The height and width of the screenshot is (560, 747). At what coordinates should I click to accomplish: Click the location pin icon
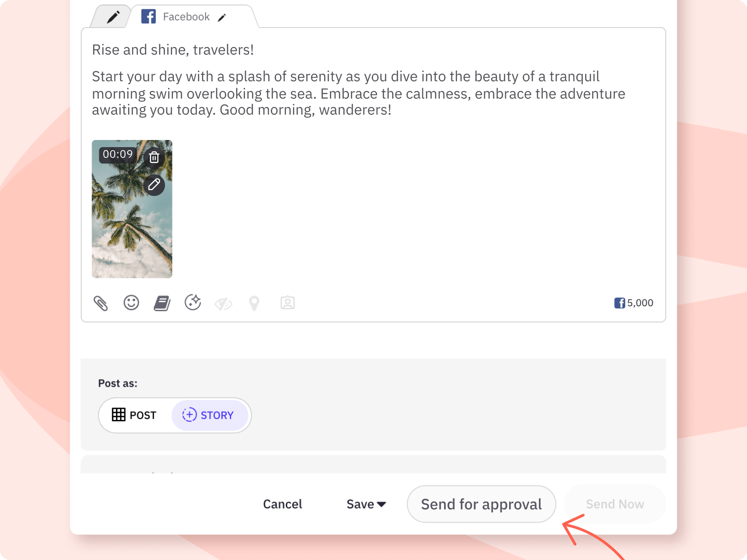click(254, 303)
